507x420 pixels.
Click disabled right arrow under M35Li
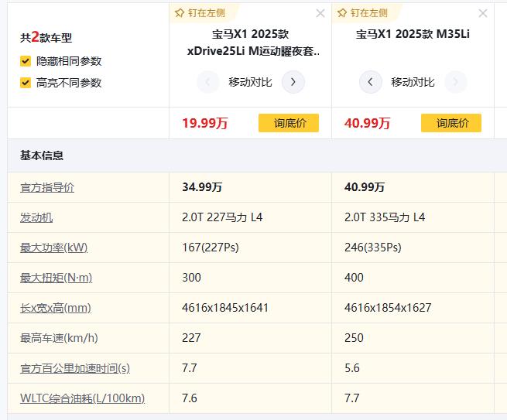(456, 82)
